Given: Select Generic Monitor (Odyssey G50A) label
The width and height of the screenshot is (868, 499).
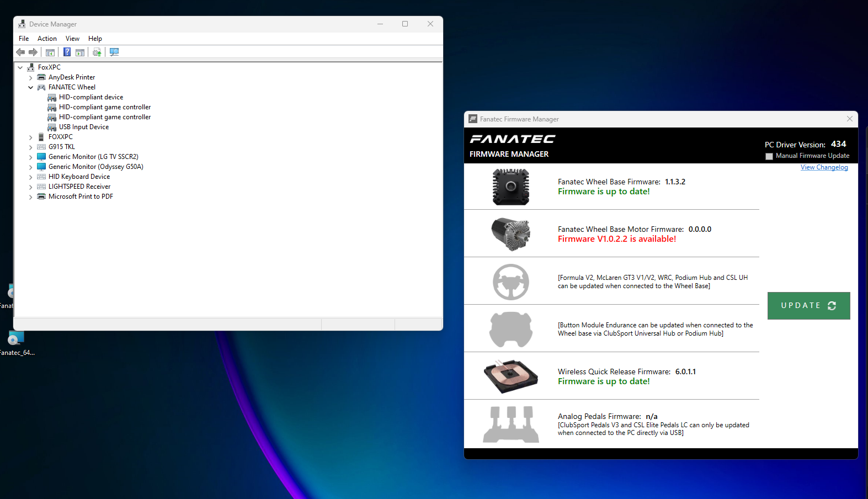Looking at the screenshot, I should point(95,167).
